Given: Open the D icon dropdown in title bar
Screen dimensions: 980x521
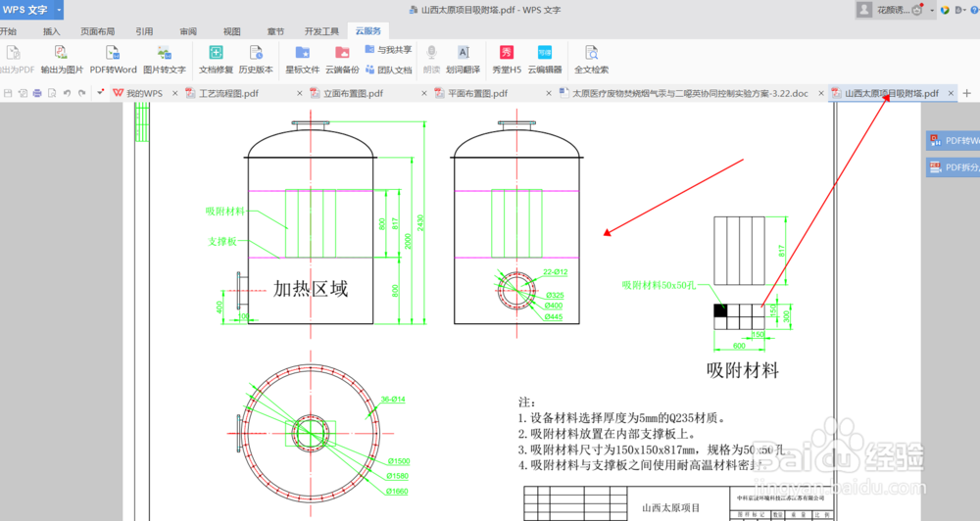Looking at the screenshot, I should pos(959,10).
